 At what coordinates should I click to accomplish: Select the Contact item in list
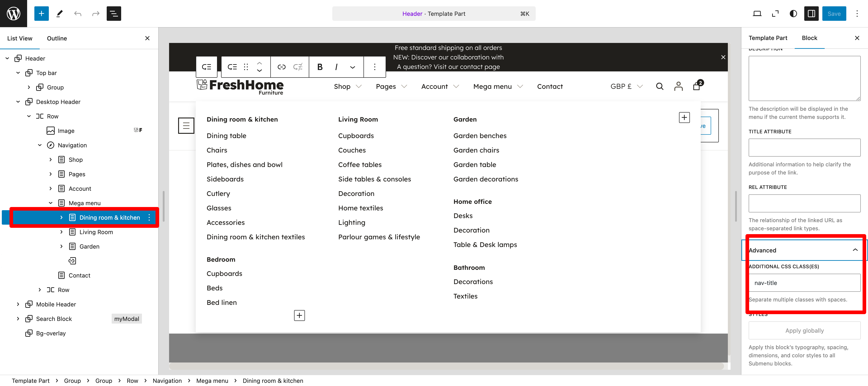(x=80, y=275)
